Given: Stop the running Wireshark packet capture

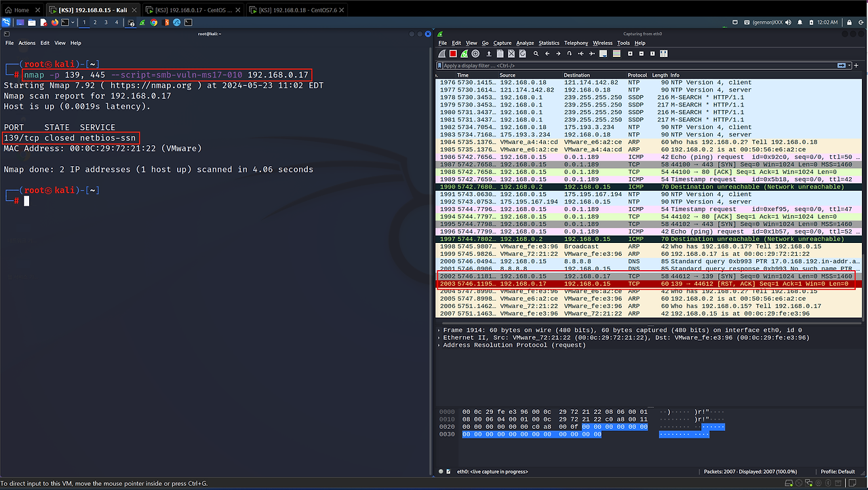Looking at the screenshot, I should [453, 54].
